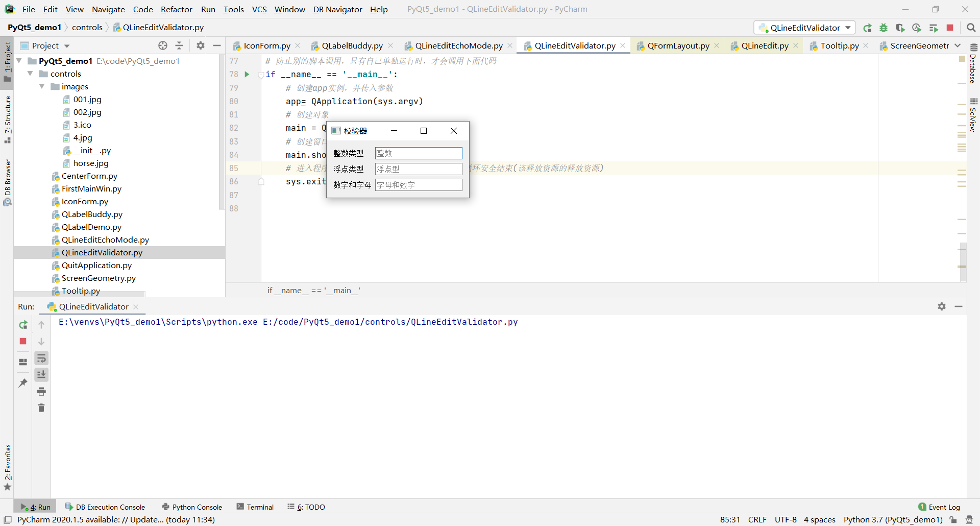Select horse.jpg in images folder

point(91,163)
